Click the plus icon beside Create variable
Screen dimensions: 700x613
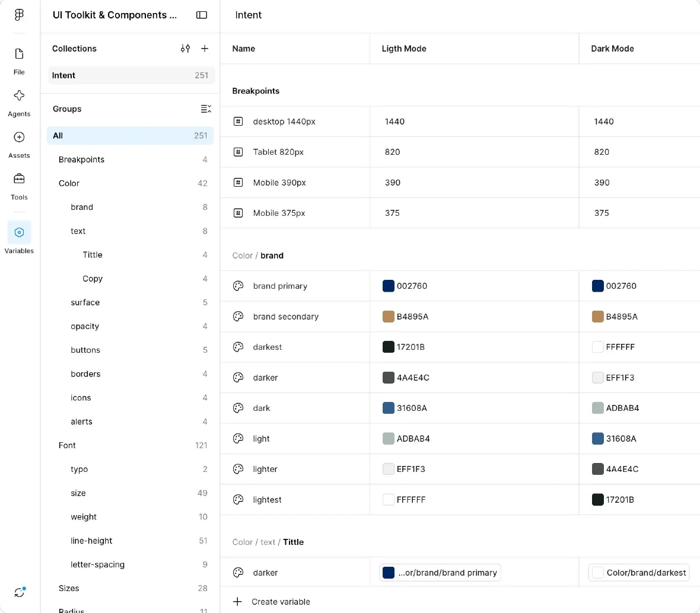237,601
